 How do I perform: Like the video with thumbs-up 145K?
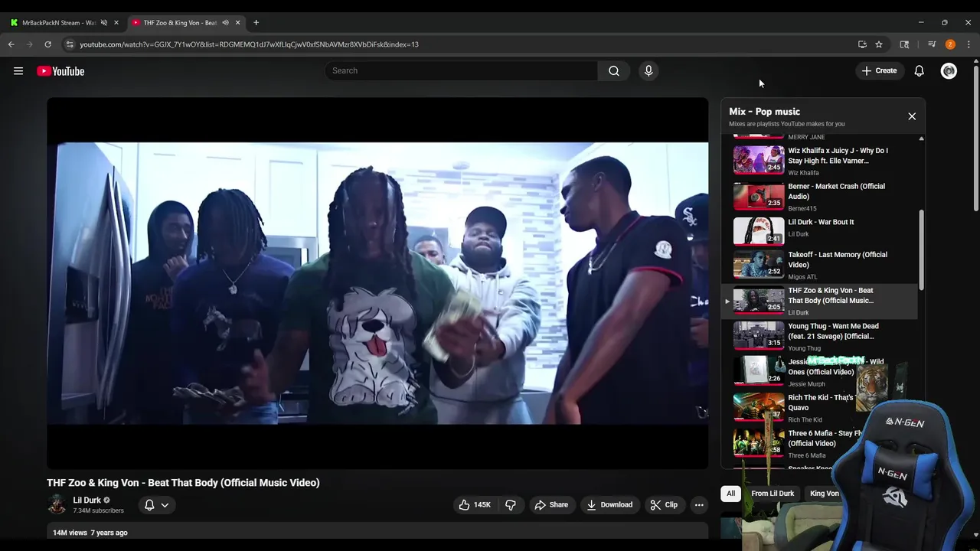click(475, 505)
